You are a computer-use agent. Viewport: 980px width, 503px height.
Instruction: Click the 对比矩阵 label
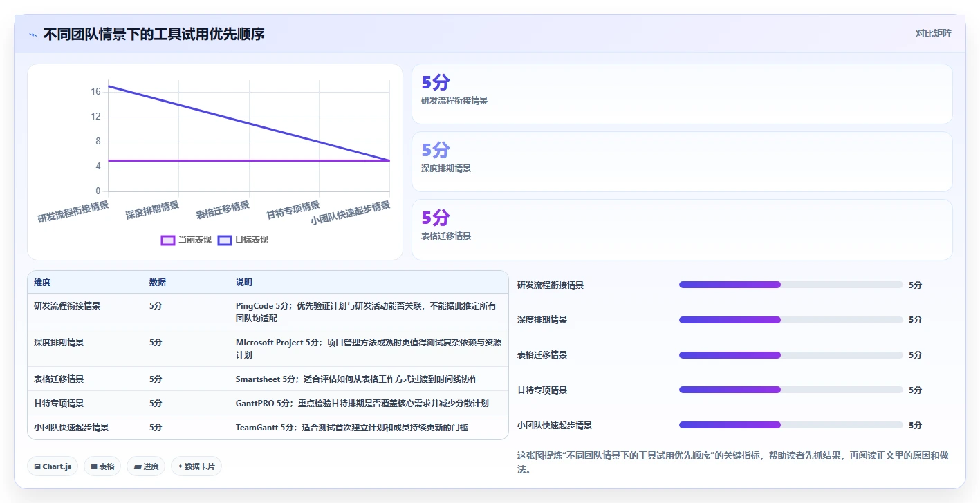[933, 33]
